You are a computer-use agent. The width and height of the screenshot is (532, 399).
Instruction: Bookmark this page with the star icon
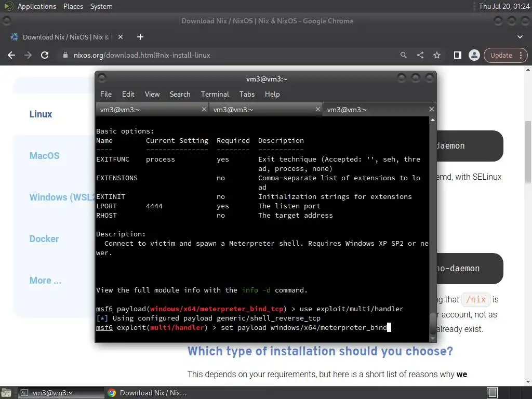coord(436,55)
